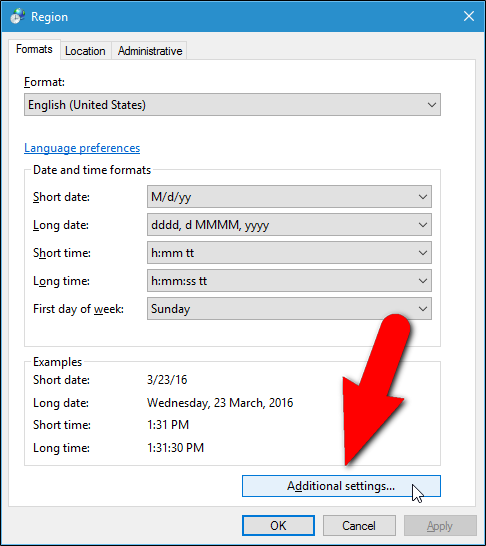Click the example long time 1:31:30 PM
The width and height of the screenshot is (486, 546).
point(175,447)
